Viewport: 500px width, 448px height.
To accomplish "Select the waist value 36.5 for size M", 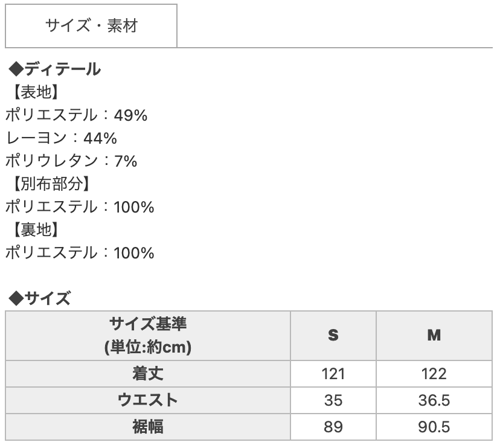I will pyautogui.click(x=431, y=396).
